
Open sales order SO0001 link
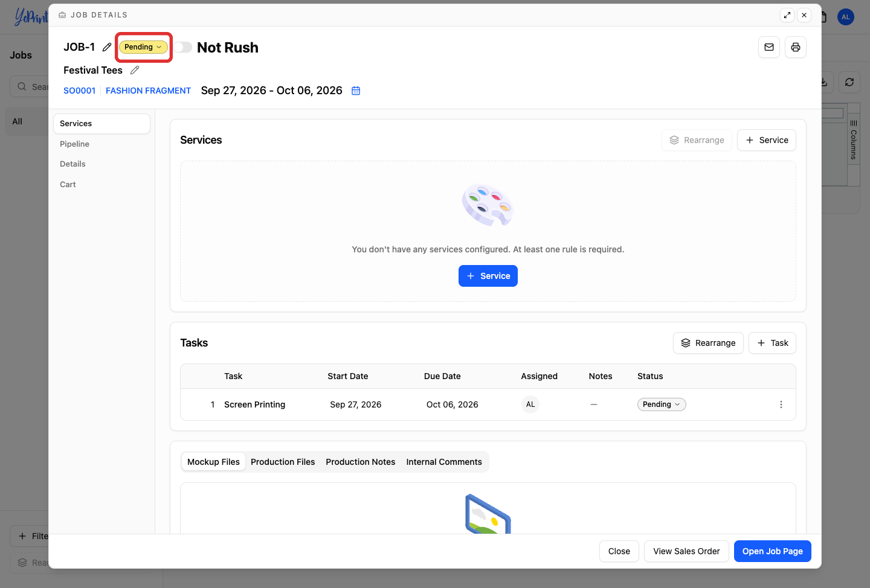[x=80, y=91]
